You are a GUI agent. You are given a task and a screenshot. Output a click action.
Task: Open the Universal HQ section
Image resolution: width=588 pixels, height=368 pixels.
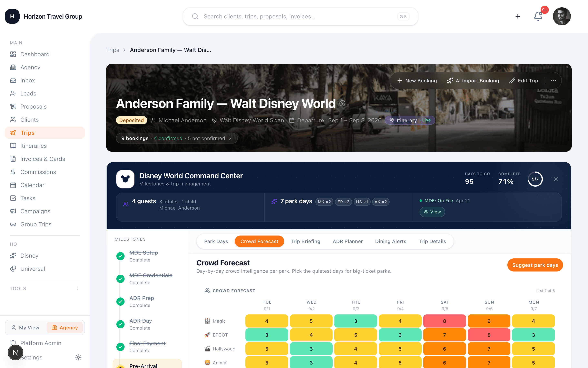click(x=45, y=269)
